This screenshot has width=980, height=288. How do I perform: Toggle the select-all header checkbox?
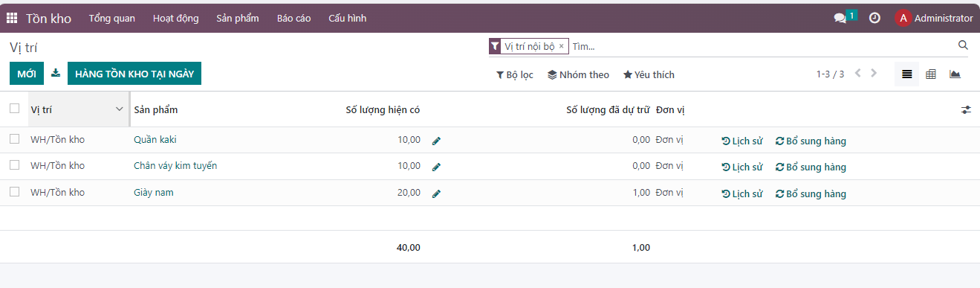pos(14,109)
